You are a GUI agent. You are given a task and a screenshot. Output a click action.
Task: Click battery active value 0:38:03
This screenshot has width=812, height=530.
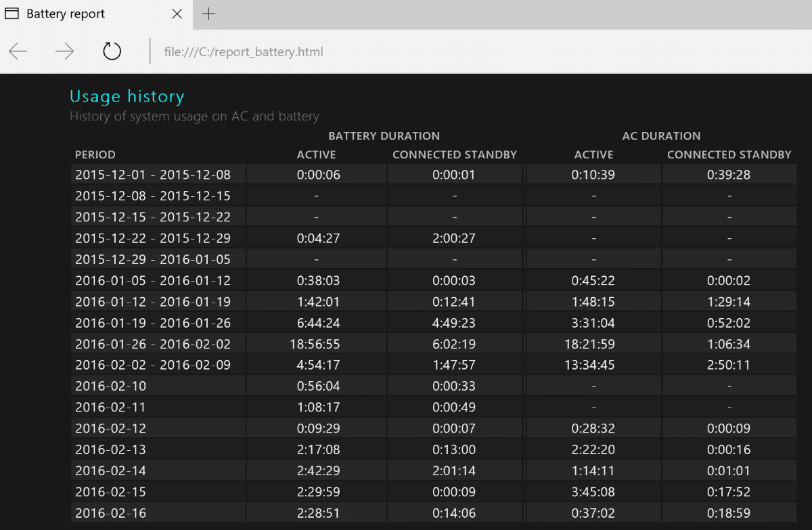(319, 281)
